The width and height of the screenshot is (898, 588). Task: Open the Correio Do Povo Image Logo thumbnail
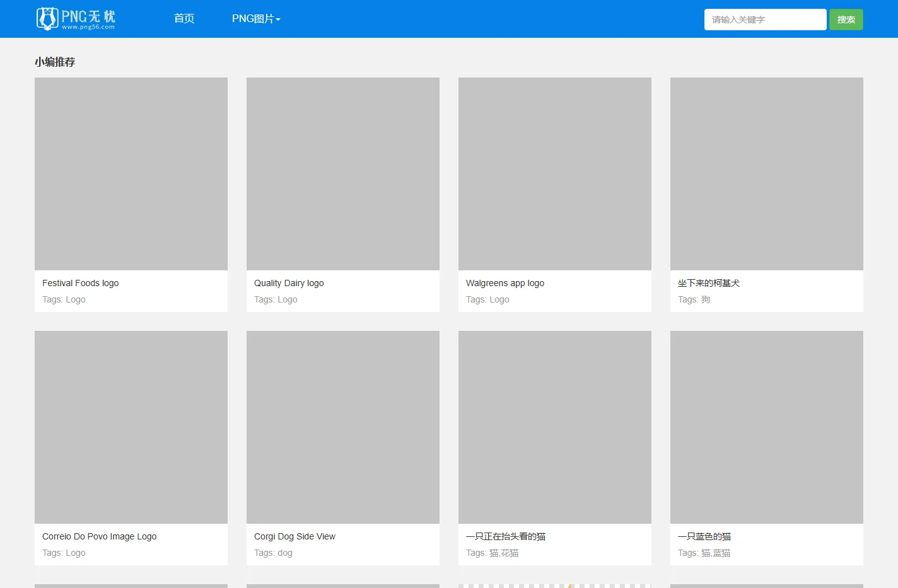131,427
